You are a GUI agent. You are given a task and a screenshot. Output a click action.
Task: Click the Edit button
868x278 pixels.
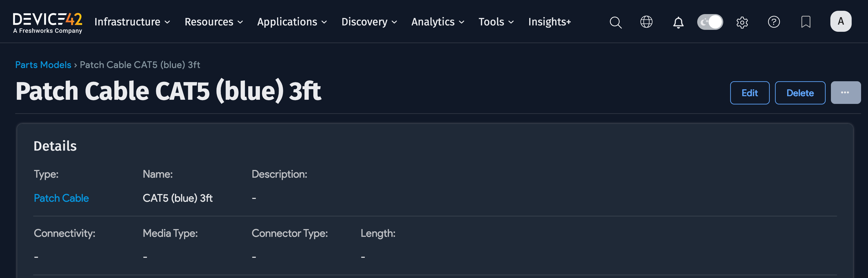(x=749, y=93)
